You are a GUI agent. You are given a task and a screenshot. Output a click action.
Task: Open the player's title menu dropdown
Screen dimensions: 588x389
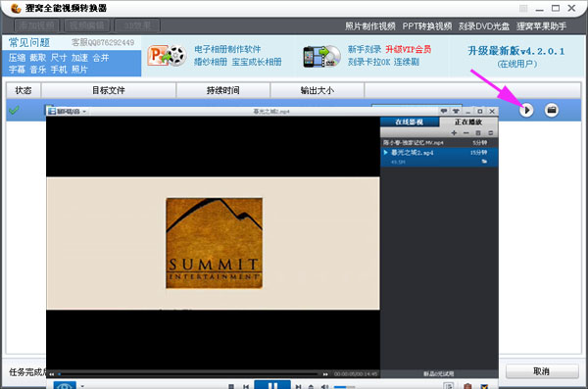click(x=68, y=112)
